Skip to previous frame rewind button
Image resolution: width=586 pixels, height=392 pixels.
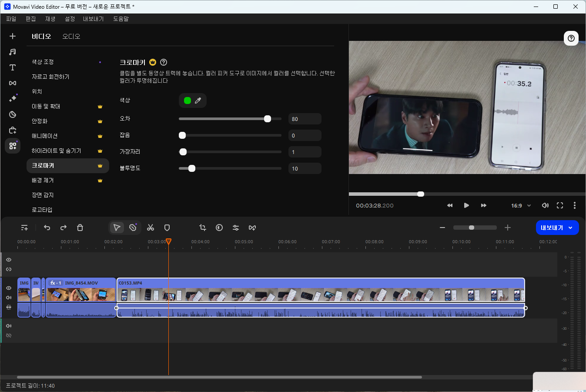[450, 205]
